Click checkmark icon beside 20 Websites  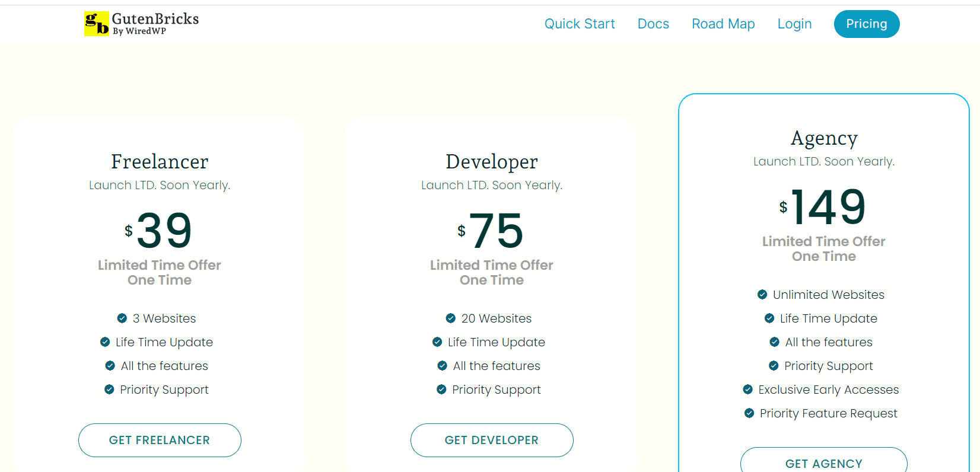[x=451, y=318]
